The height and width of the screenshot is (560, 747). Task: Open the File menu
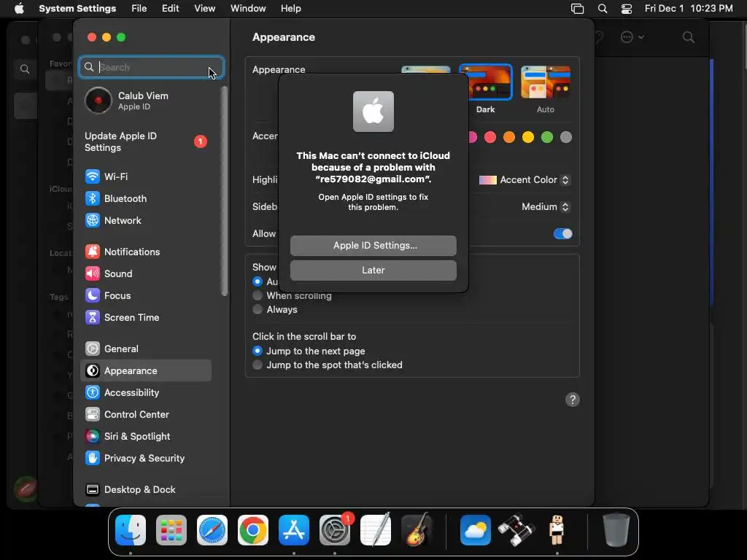139,9
